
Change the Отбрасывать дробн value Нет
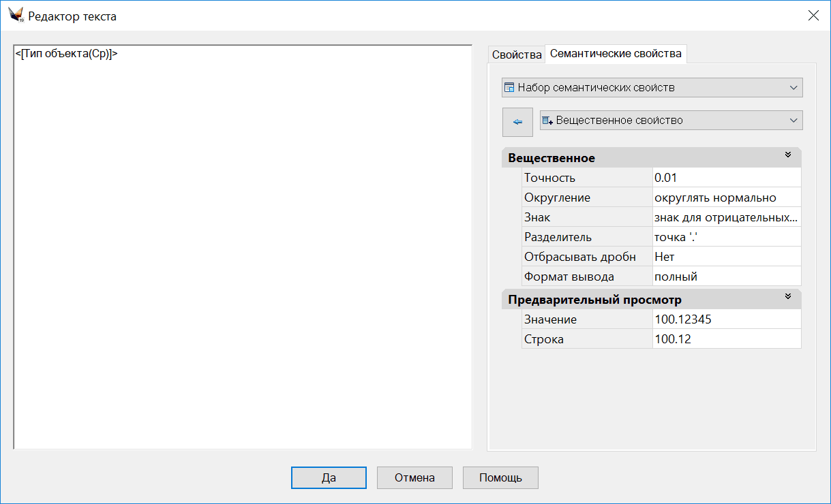727,257
